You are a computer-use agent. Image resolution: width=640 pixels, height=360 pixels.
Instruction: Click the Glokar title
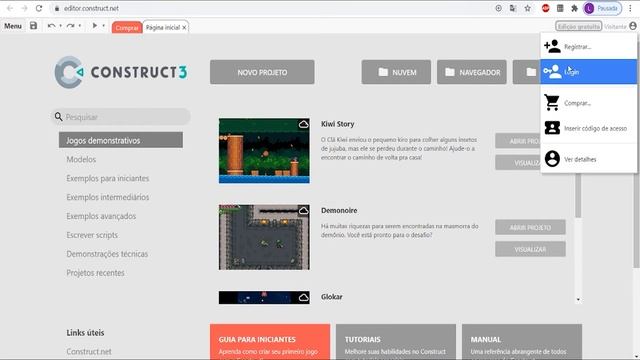point(331,297)
